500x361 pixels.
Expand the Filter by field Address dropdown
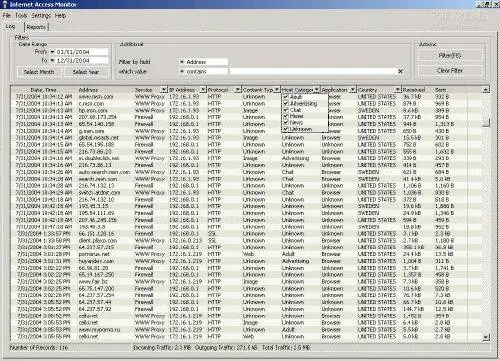click(x=182, y=62)
